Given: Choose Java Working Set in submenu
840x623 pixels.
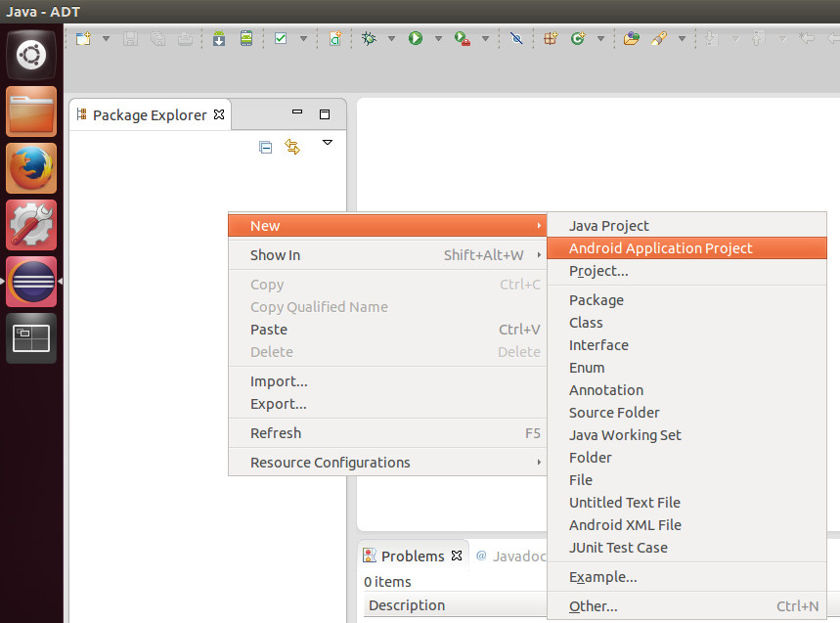Looking at the screenshot, I should (686, 435).
